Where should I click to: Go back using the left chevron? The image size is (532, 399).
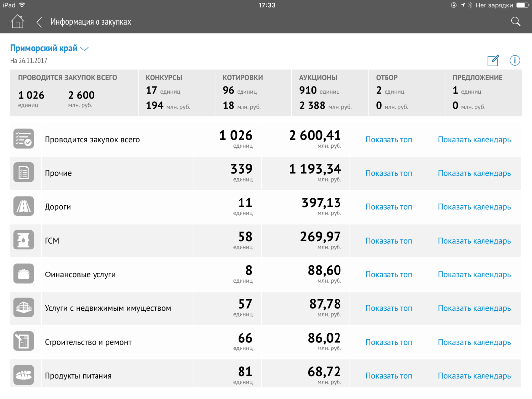pos(39,22)
